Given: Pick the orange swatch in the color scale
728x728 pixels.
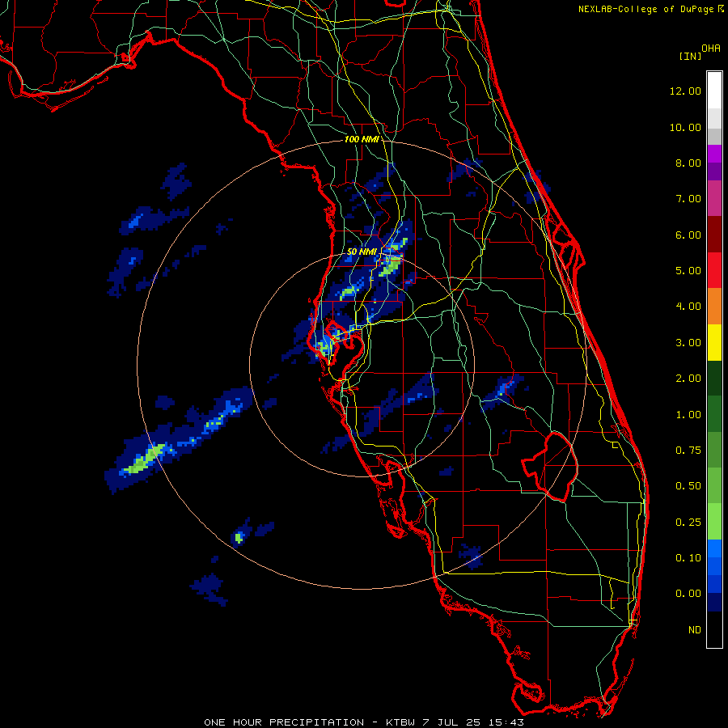Looking at the screenshot, I should [714, 307].
